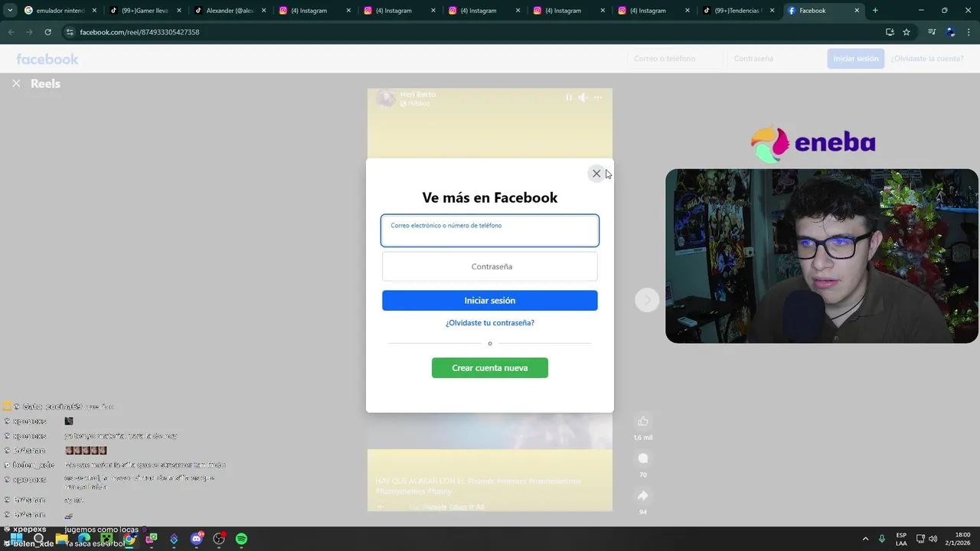Open a new browser tab

(x=875, y=11)
